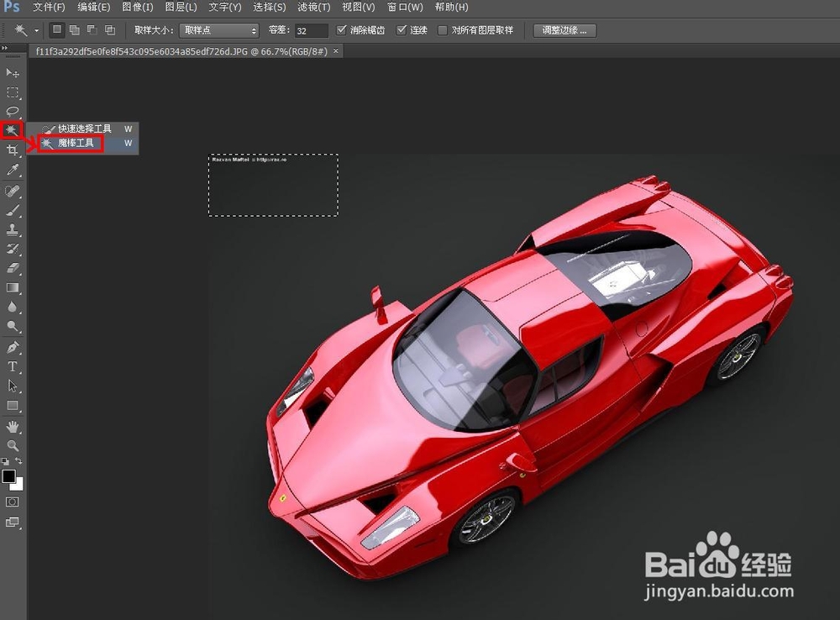This screenshot has width=840, height=620.
Task: Select the Horizontal Type tool
Action: (x=13, y=367)
